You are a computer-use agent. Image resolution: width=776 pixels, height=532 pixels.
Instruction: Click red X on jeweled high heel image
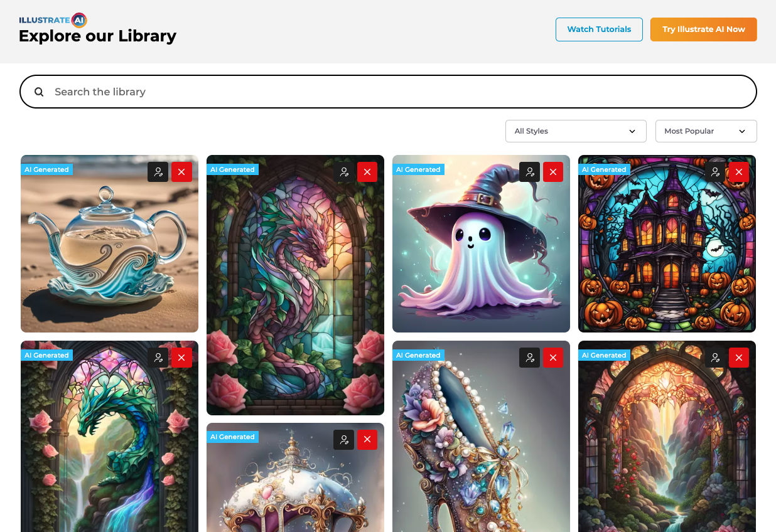(x=553, y=358)
